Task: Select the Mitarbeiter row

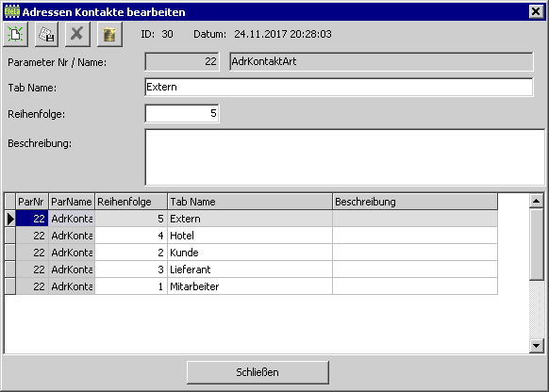Action: pyautogui.click(x=251, y=286)
